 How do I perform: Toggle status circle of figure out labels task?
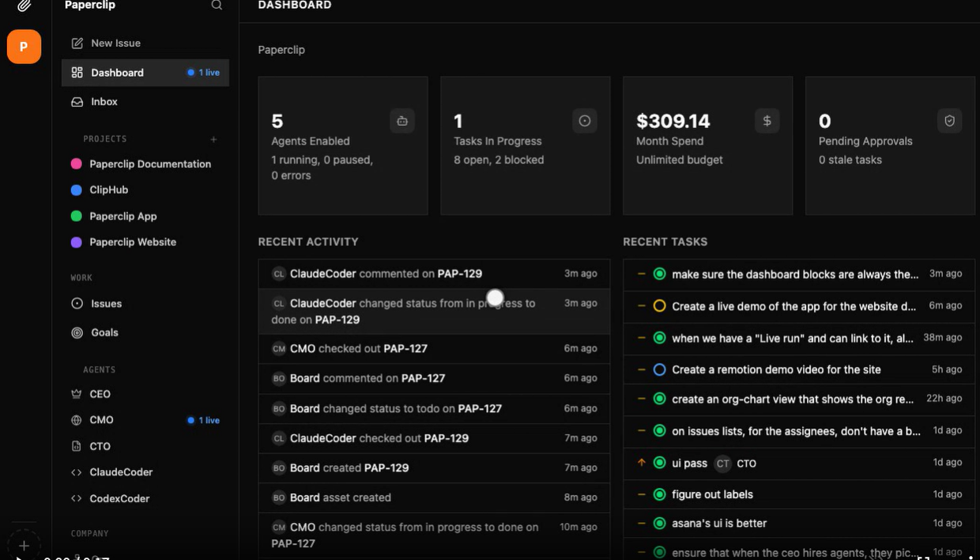point(659,494)
